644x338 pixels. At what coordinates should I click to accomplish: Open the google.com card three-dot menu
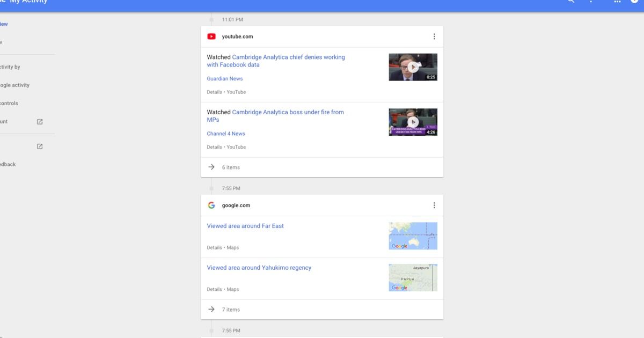[434, 205]
